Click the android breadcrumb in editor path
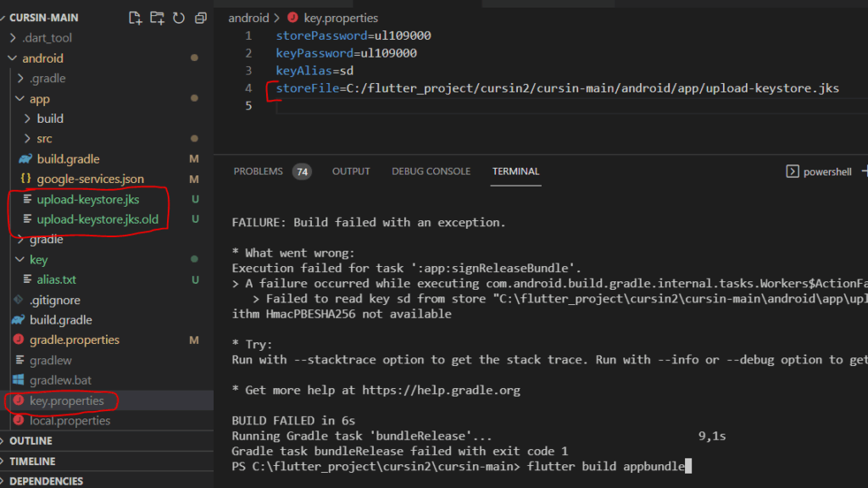868x488 pixels. click(248, 18)
